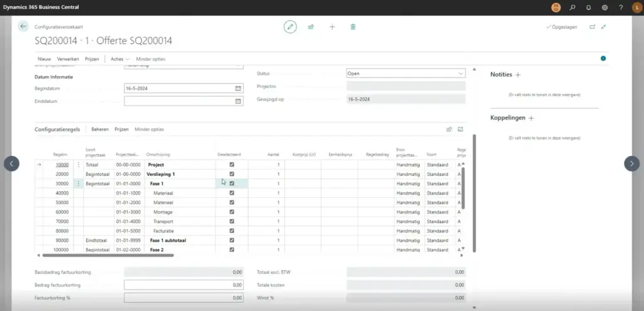This screenshot has height=311, width=644.
Task: Open Begindatum calendar picker icon
Action: coord(238,88)
